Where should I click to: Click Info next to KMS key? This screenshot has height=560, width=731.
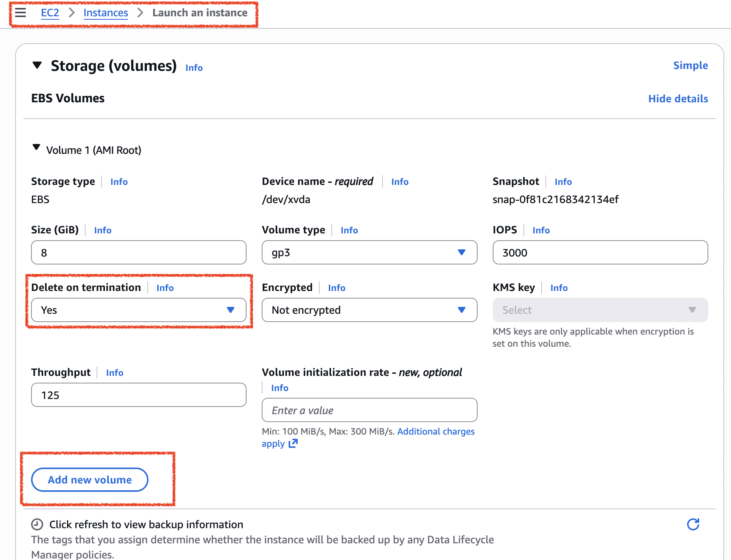point(559,288)
